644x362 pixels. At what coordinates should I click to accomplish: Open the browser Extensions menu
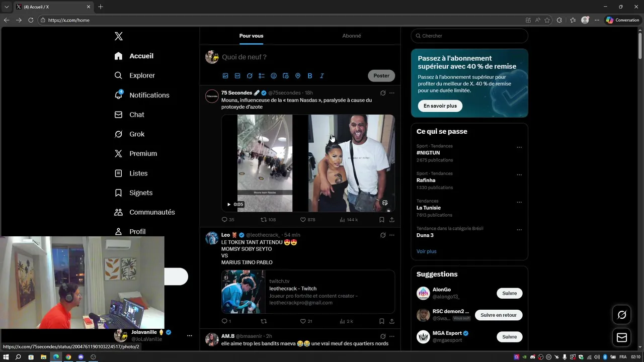(559, 20)
